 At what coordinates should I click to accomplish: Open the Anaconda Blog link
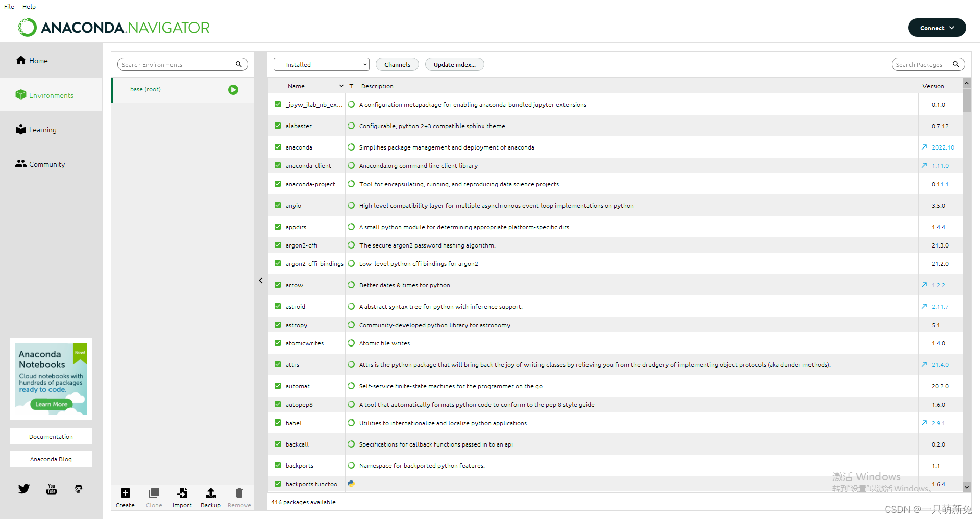pyautogui.click(x=51, y=459)
